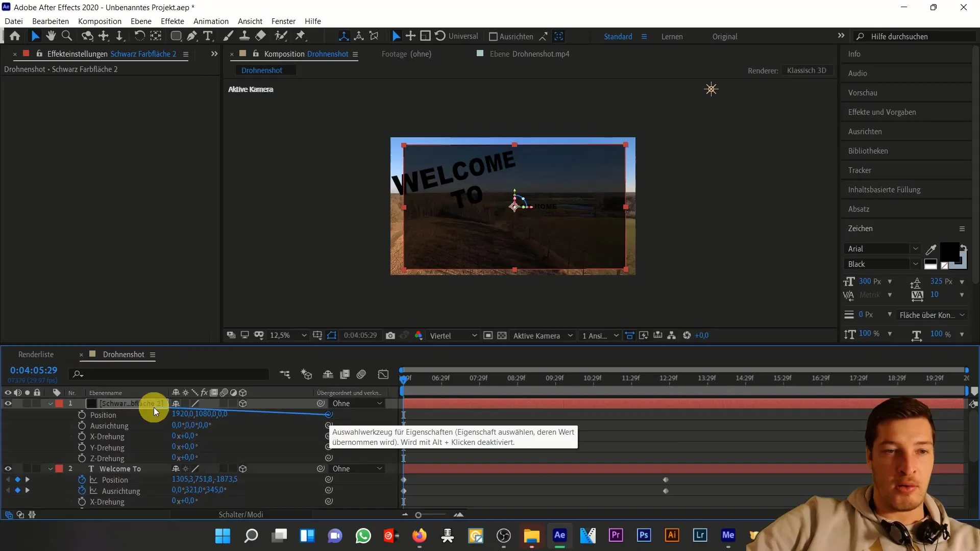Open the Tracker panel

point(860,170)
